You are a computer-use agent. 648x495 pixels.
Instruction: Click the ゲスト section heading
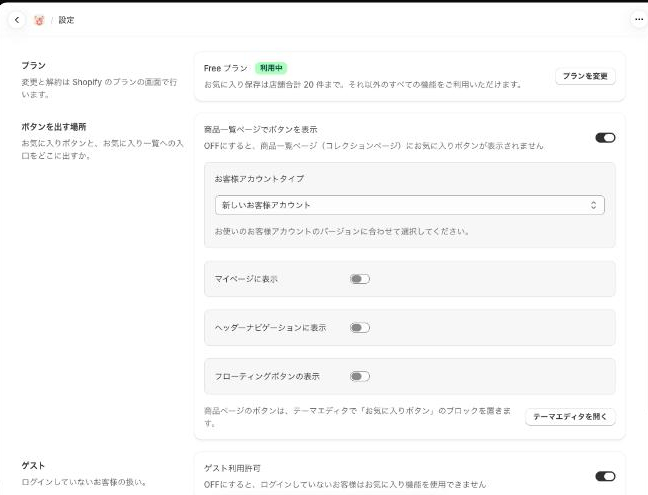coord(33,465)
